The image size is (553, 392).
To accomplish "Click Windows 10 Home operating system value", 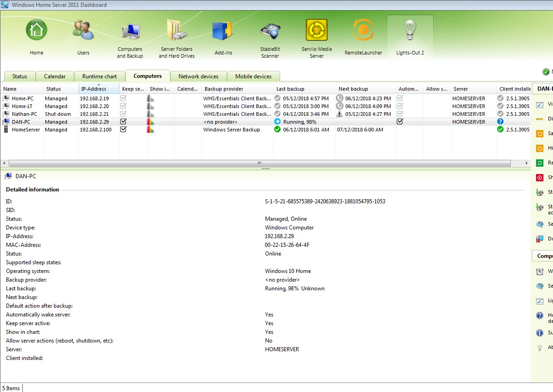I will pos(288,271).
